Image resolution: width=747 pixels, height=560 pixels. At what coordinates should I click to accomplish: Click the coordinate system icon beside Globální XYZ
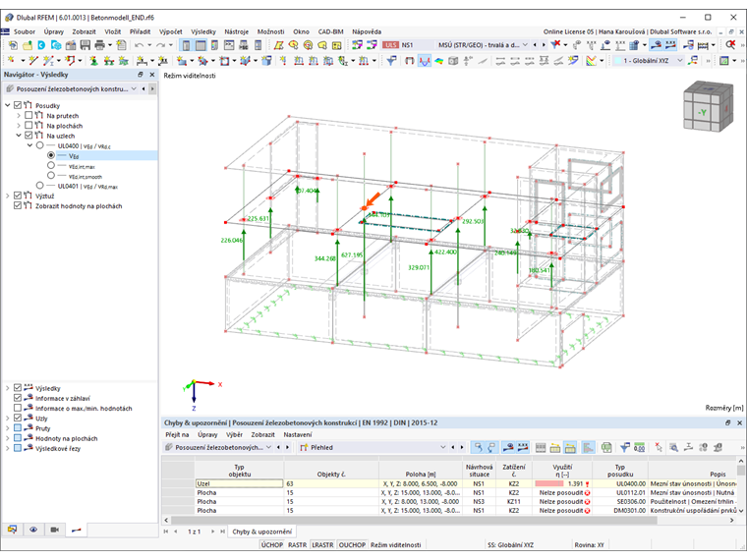(x=694, y=61)
